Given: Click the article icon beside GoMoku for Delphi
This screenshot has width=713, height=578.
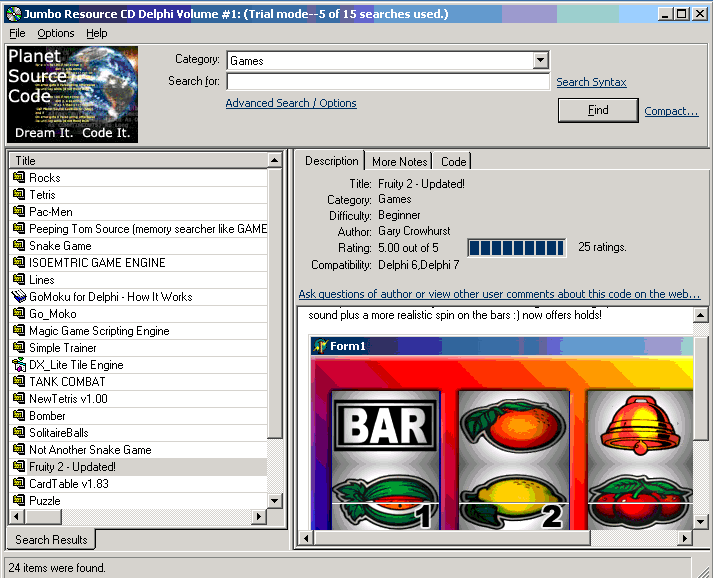Looking at the screenshot, I should coord(19,296).
